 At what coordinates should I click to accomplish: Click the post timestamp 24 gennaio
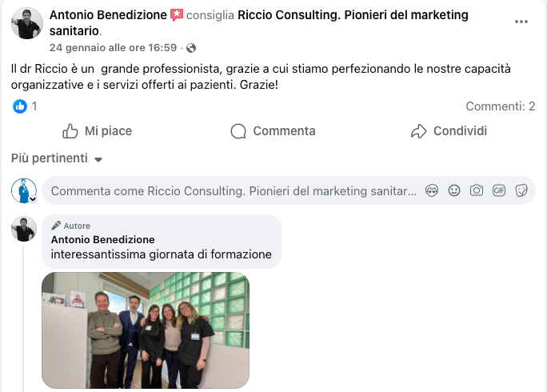click(113, 48)
